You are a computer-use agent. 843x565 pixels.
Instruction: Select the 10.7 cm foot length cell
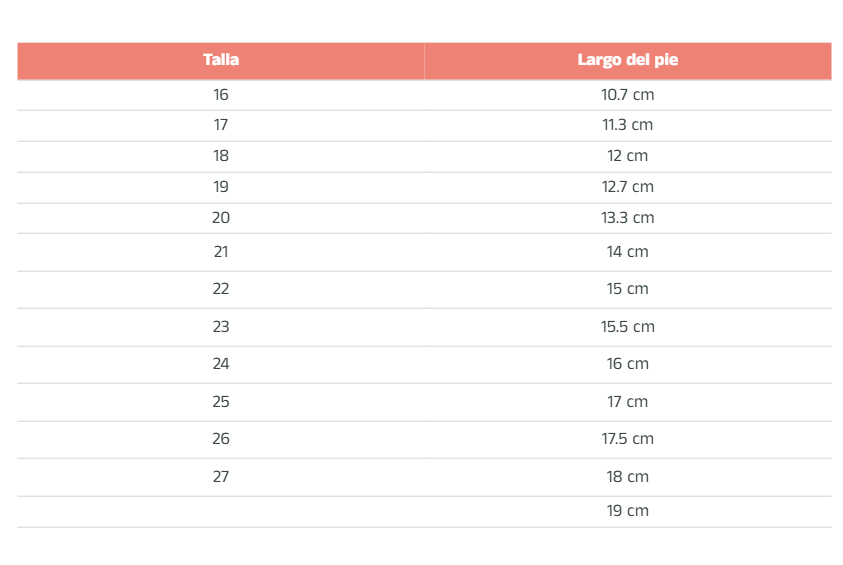(627, 95)
